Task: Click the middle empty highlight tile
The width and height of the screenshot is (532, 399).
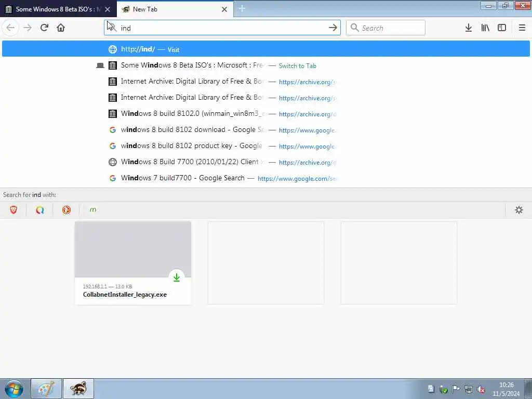Action: point(265,263)
